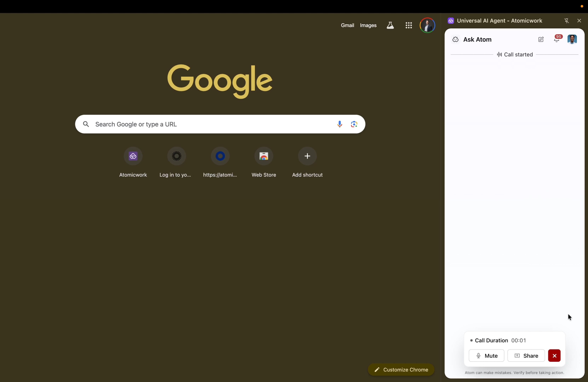End the call with red X button

coord(554,356)
